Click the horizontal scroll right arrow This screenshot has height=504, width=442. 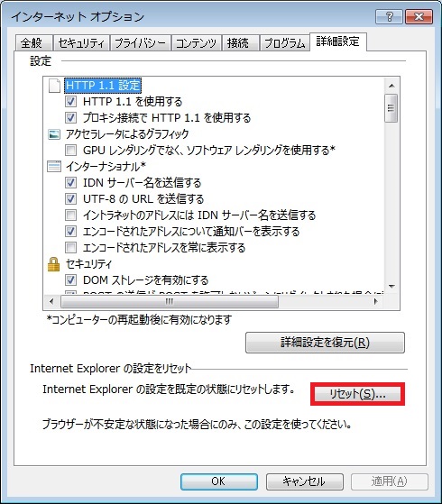pos(375,301)
